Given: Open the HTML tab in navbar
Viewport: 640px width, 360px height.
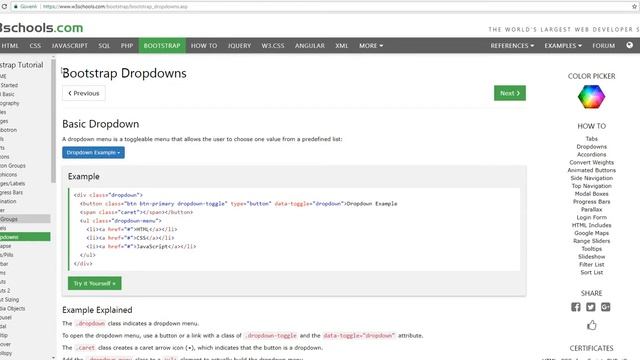Looking at the screenshot, I should pos(10,46).
